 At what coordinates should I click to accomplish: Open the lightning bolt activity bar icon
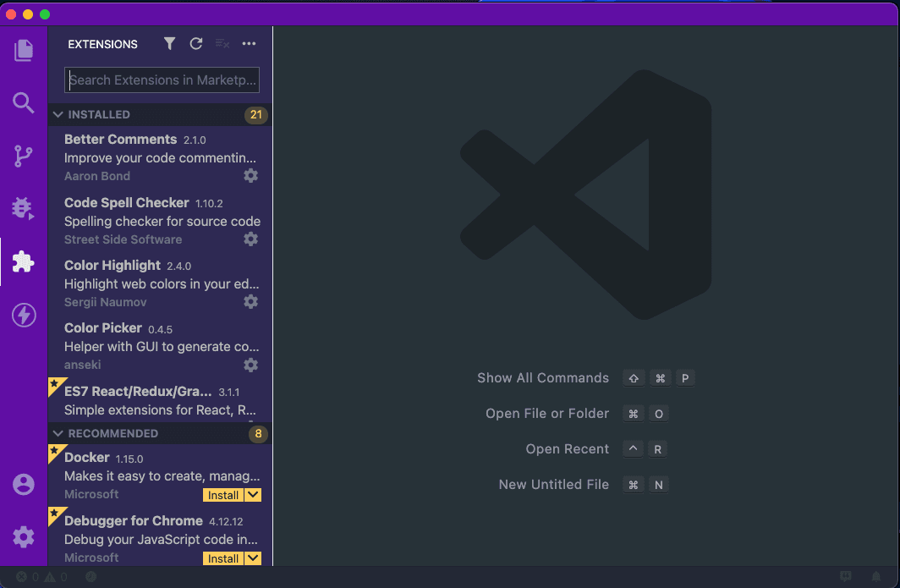pos(24,316)
